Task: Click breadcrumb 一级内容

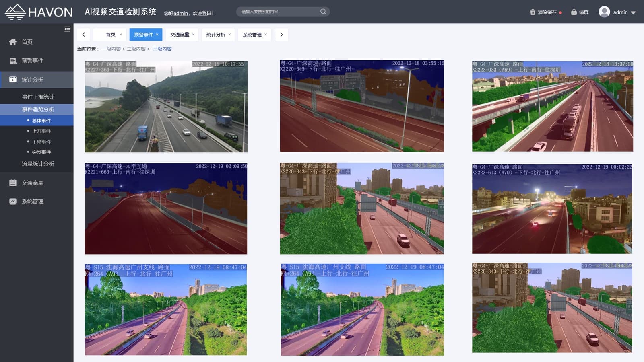Action: [x=111, y=49]
